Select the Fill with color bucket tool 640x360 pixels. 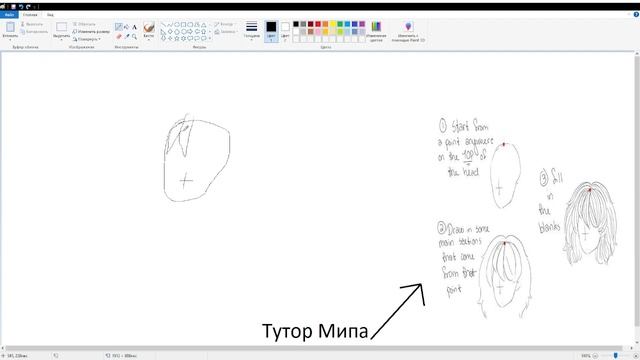pyautogui.click(x=127, y=27)
